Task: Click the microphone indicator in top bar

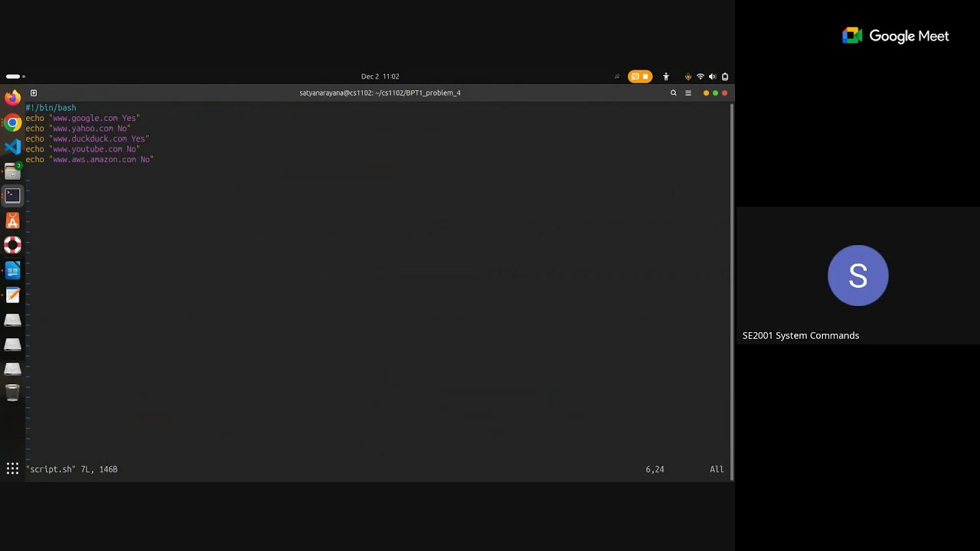Action: [x=688, y=77]
